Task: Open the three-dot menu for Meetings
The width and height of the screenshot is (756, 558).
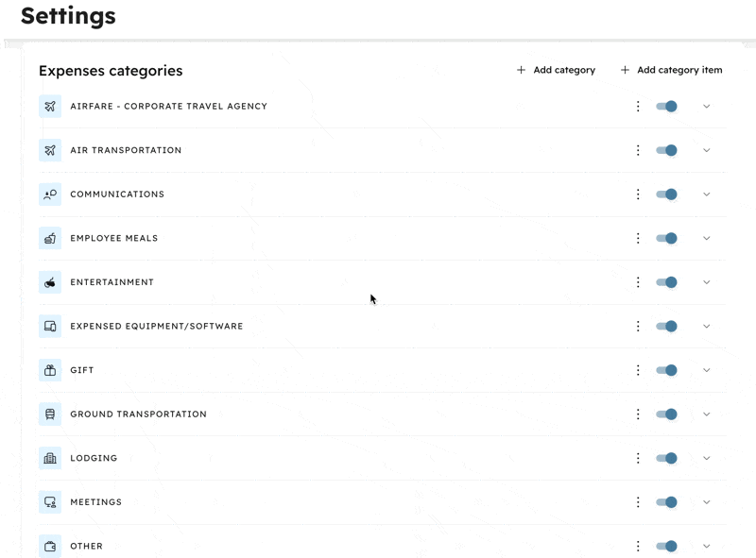Action: point(638,502)
